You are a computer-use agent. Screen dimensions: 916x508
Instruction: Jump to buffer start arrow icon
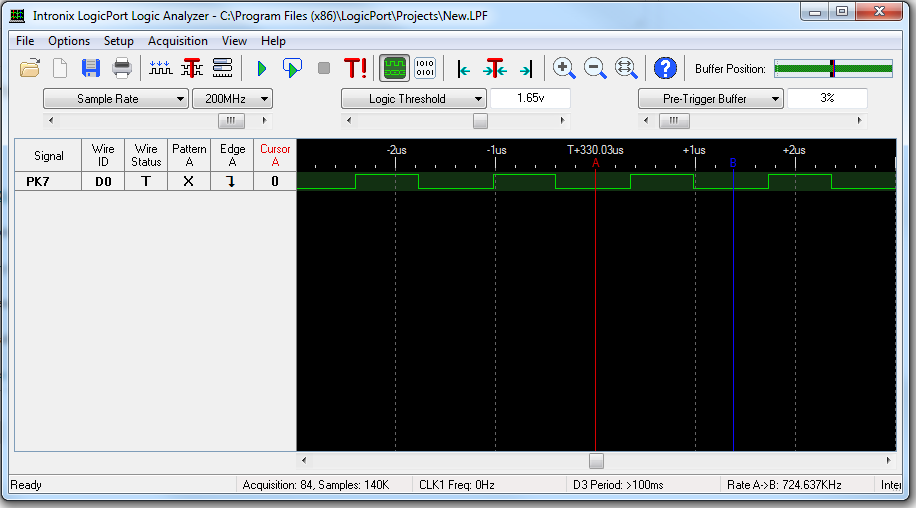pos(464,70)
